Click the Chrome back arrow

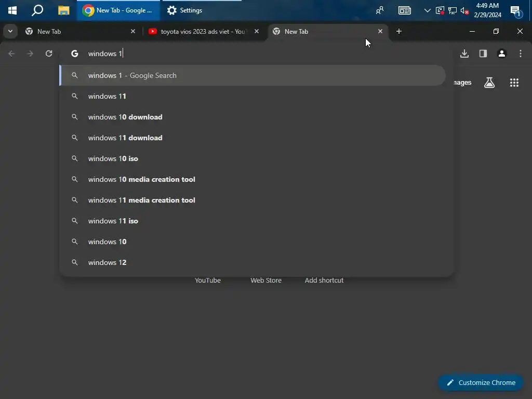point(11,54)
